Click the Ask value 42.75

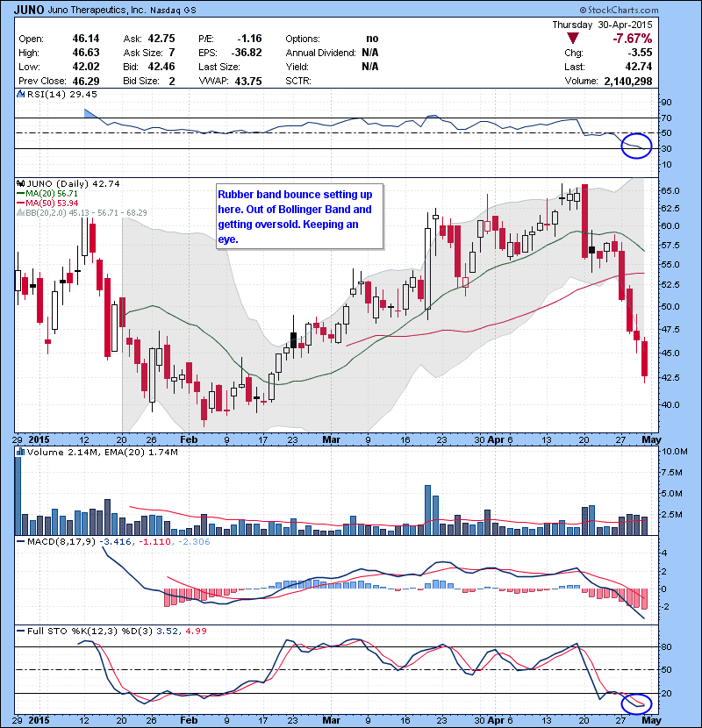tap(161, 39)
